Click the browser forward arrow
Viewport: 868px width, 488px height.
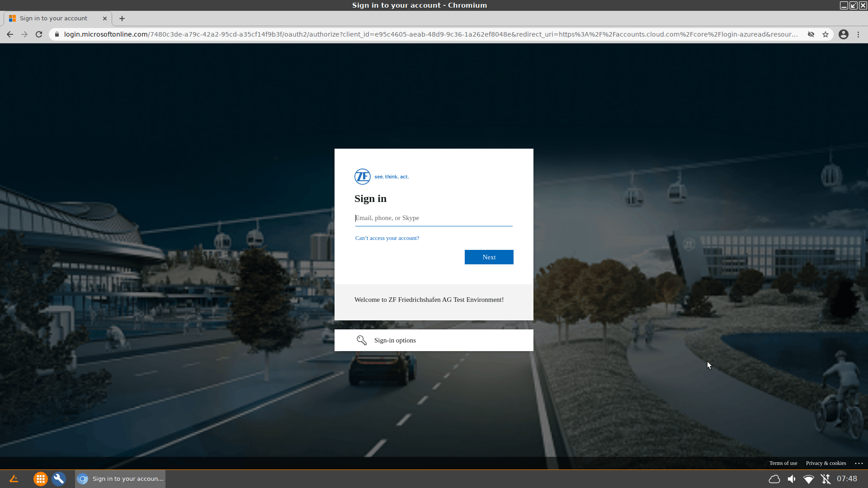point(24,34)
